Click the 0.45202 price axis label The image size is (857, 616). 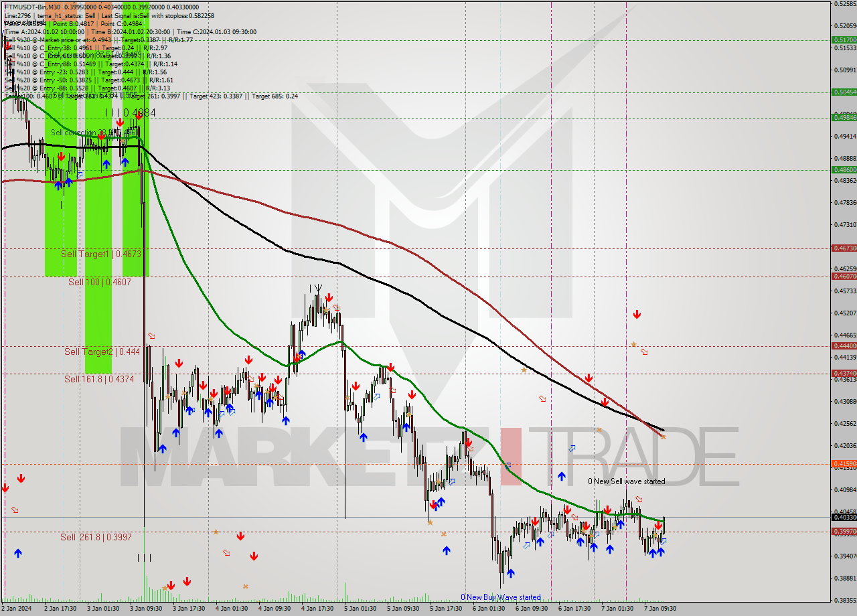pos(845,313)
